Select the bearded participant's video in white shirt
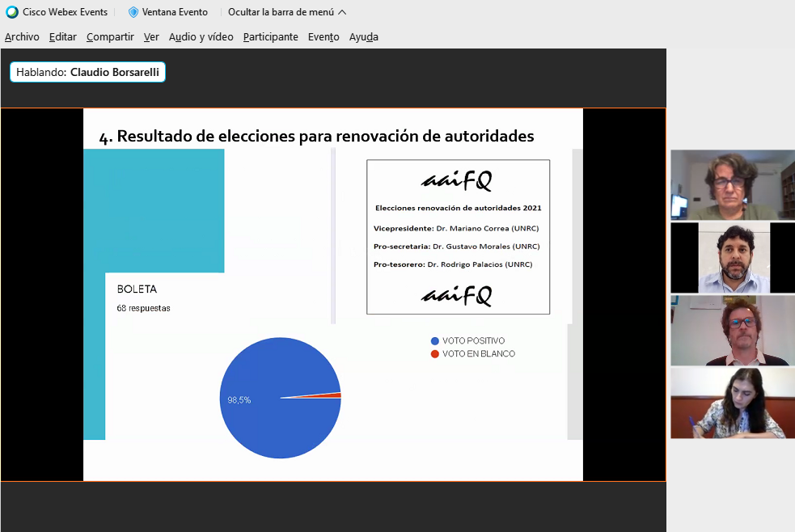This screenshot has height=532, width=795. [x=734, y=258]
